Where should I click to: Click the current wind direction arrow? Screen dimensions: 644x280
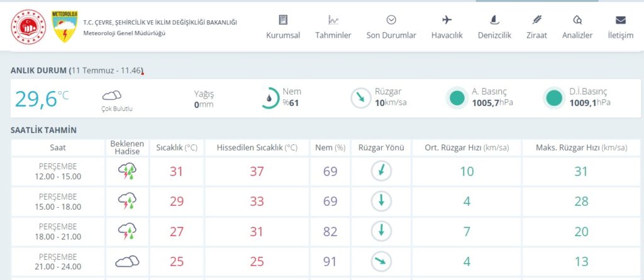(x=360, y=98)
